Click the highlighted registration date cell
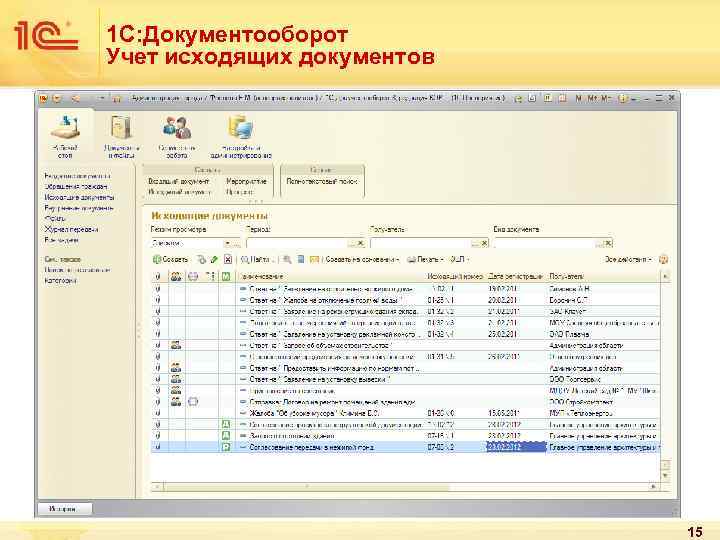This screenshot has width=720, height=540. point(516,447)
